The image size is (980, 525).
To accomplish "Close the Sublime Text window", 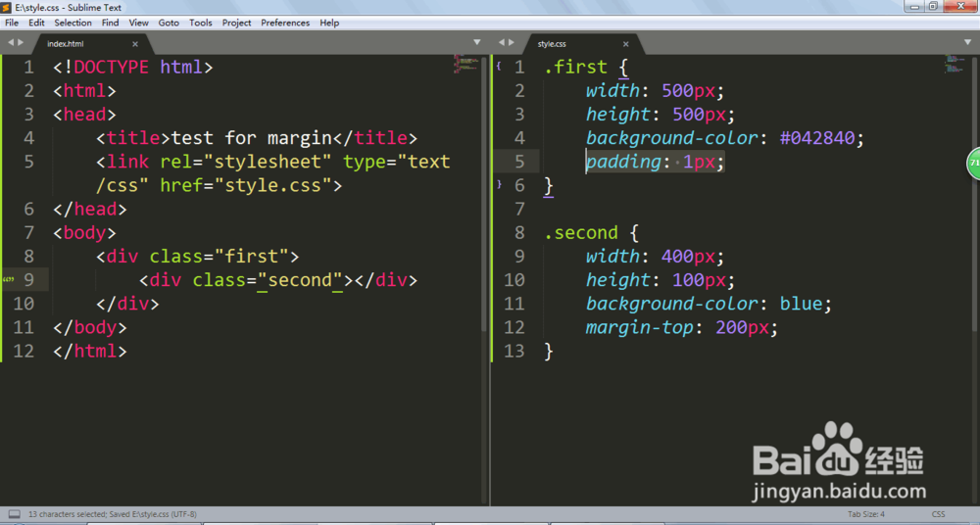I will 961,6.
